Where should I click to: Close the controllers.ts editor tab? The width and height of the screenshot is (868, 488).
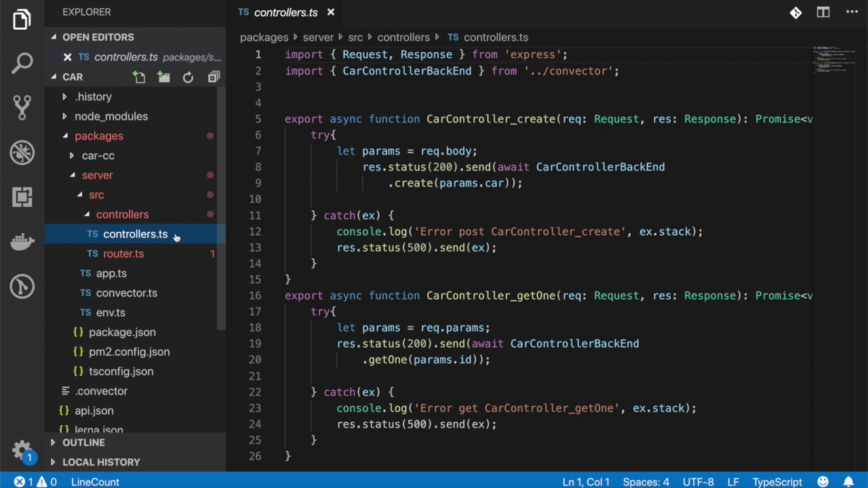[x=331, y=12]
